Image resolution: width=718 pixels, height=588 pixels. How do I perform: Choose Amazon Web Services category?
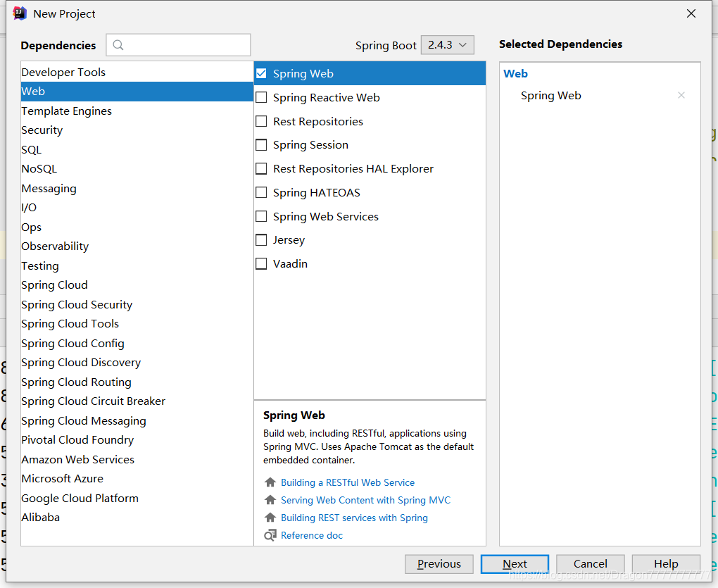click(x=137, y=459)
